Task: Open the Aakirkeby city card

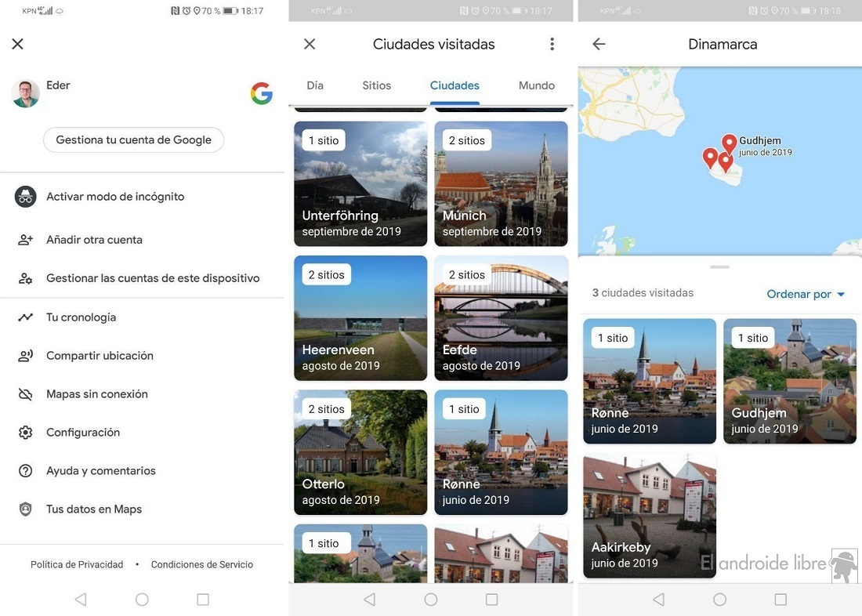Action: [x=650, y=516]
